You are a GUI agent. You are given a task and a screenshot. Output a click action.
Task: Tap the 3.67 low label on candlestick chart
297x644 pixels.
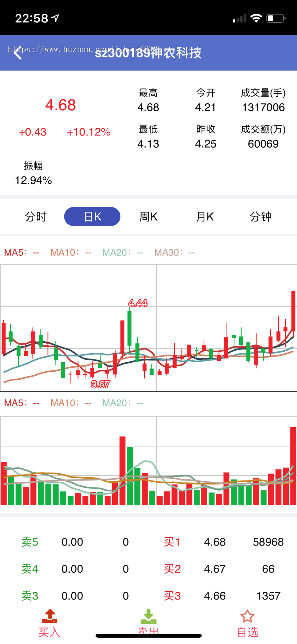click(x=100, y=384)
